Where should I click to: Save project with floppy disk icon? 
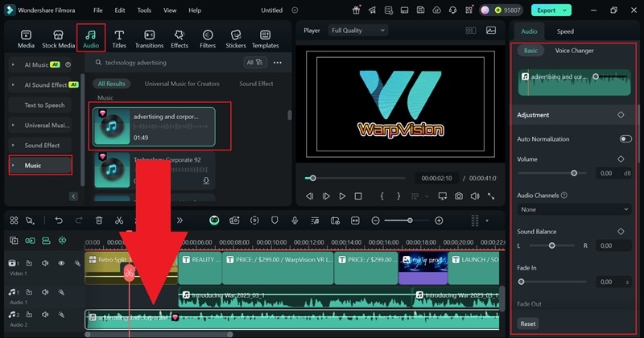(420, 10)
